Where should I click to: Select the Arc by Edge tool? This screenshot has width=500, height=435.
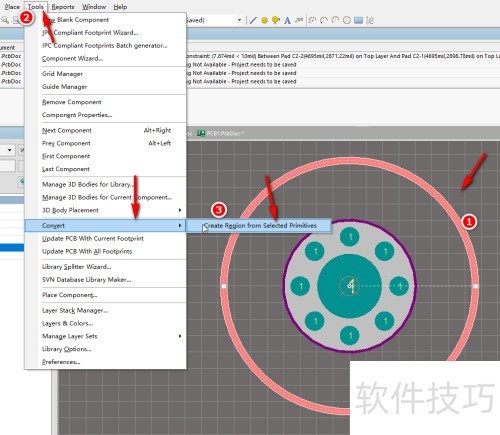click(324, 20)
